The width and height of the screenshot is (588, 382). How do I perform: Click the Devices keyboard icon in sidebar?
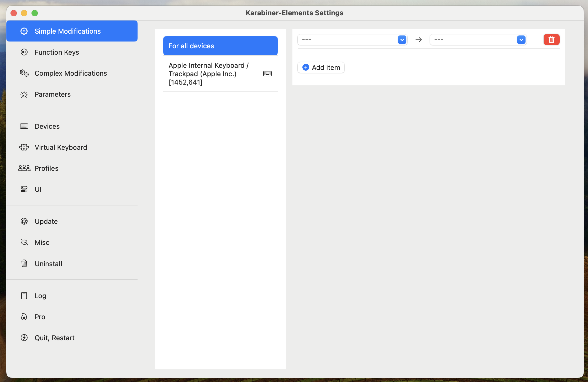24,126
